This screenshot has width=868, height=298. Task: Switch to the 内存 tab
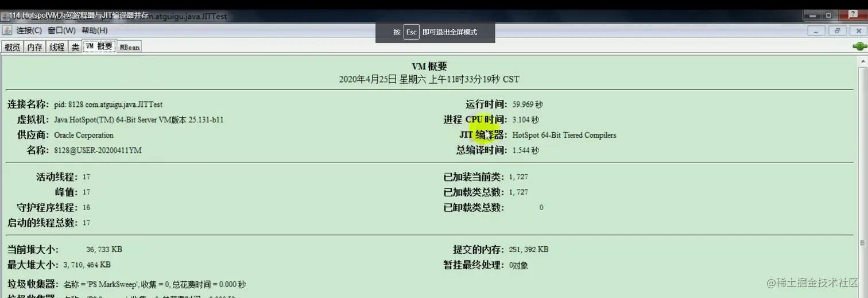pos(35,47)
